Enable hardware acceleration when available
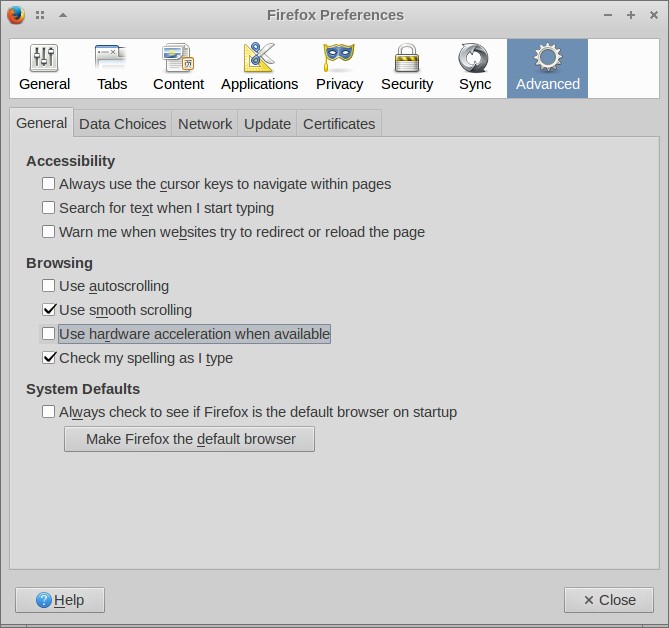 49,334
